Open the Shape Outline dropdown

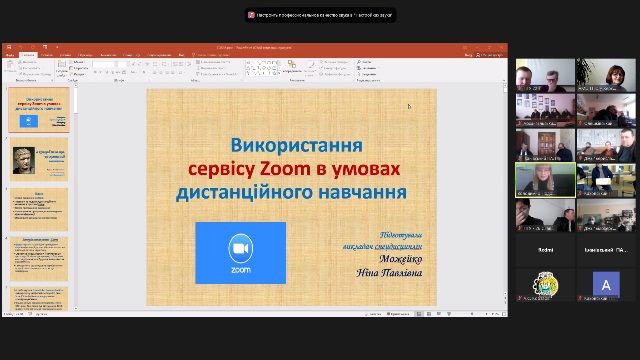coord(333,68)
